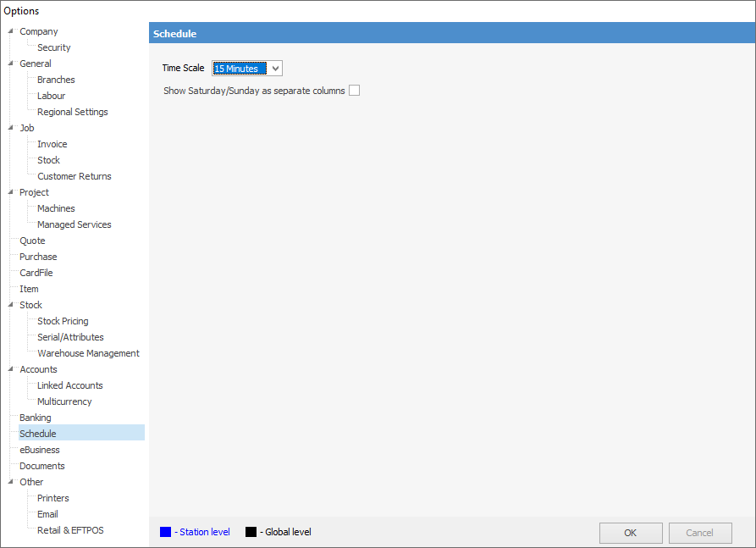
Task: Collapse the Accounts tree section
Action: (9, 368)
